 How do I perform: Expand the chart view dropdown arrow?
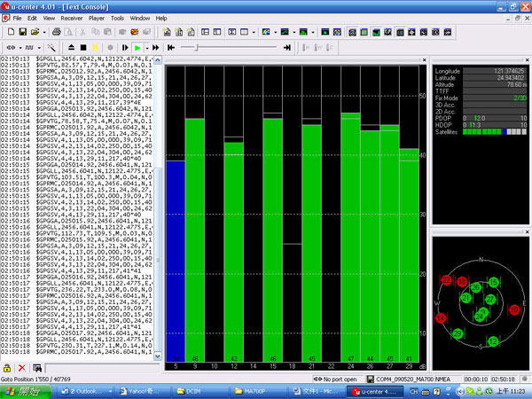[293, 32]
